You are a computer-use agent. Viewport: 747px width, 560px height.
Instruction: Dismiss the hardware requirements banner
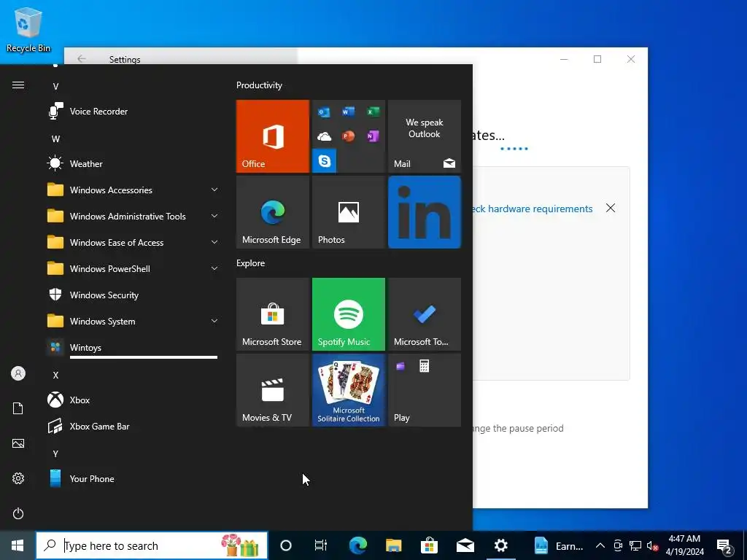611,208
